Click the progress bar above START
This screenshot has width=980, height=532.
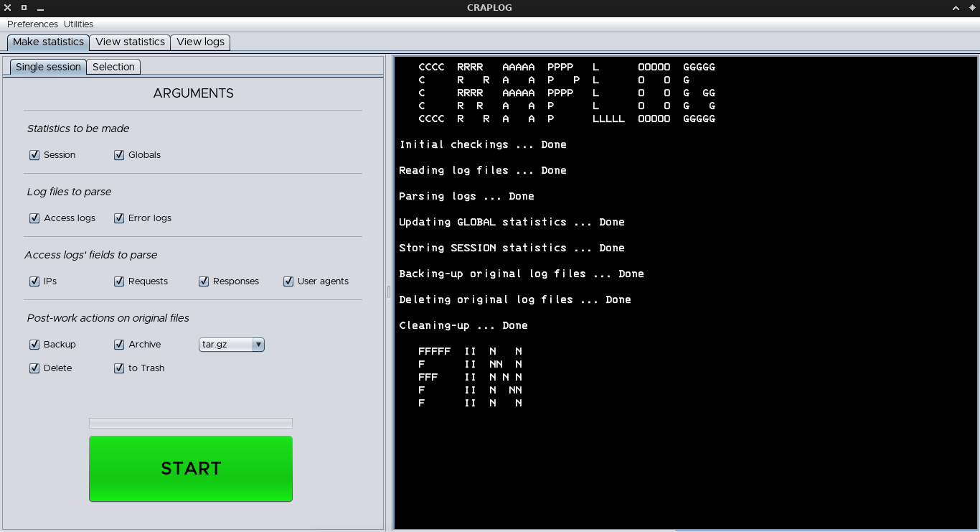(191, 423)
